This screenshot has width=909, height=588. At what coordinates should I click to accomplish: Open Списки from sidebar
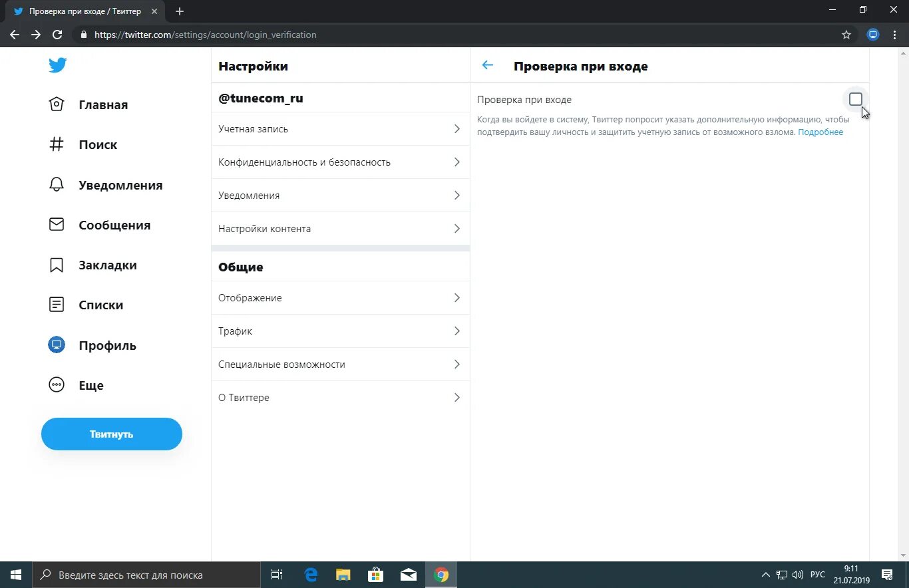(x=100, y=305)
